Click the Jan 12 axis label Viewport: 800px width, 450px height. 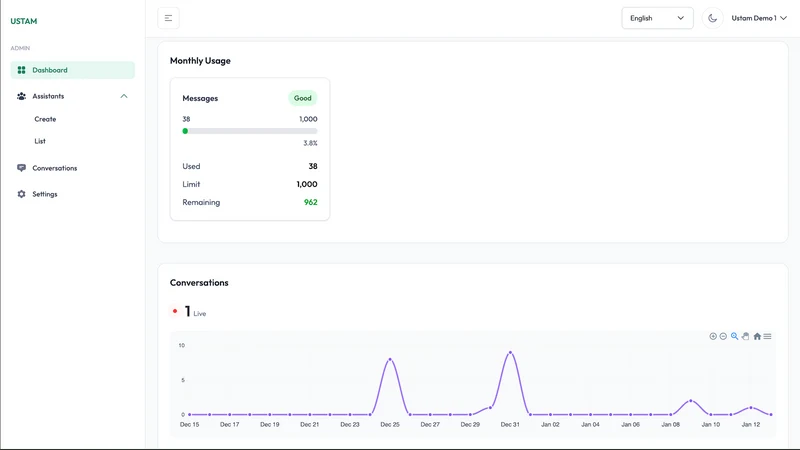(x=751, y=424)
